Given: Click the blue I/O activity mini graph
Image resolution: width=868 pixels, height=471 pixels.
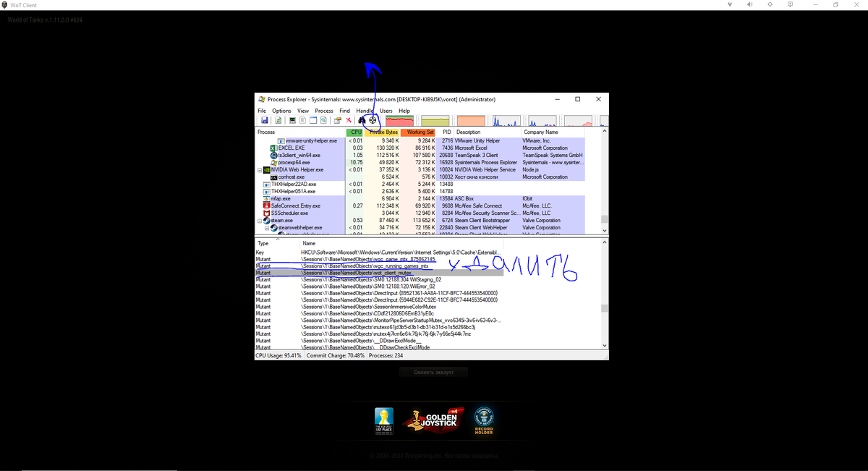Looking at the screenshot, I should click(507, 120).
